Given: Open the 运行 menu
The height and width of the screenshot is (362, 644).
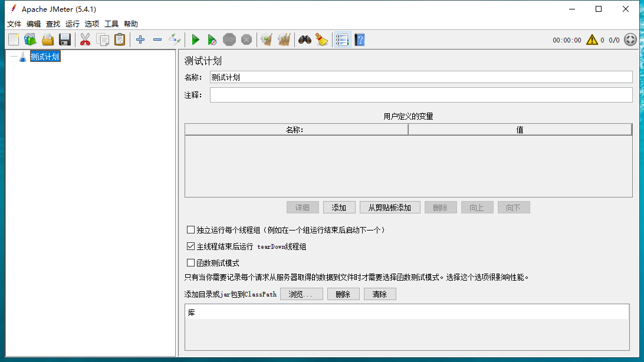Looking at the screenshot, I should 73,24.
